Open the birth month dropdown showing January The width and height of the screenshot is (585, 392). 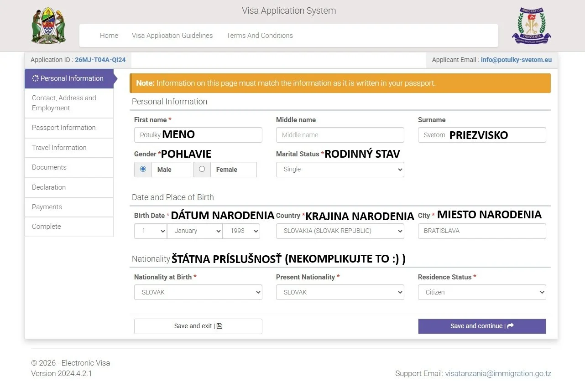pyautogui.click(x=195, y=231)
